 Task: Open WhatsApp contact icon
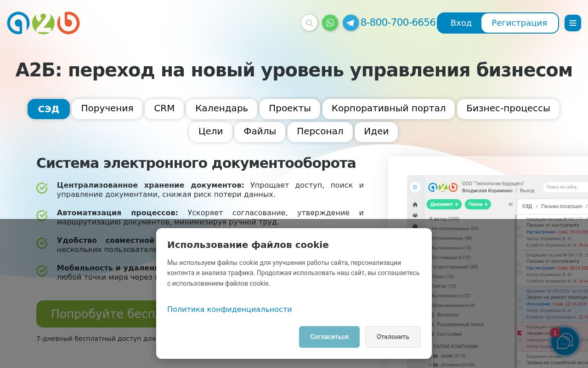tap(330, 23)
